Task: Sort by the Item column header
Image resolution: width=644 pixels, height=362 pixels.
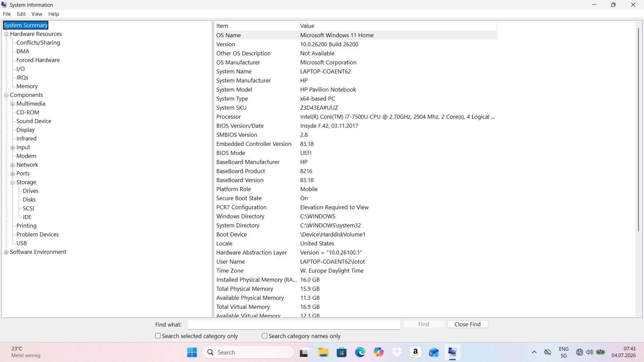Action: click(256, 26)
